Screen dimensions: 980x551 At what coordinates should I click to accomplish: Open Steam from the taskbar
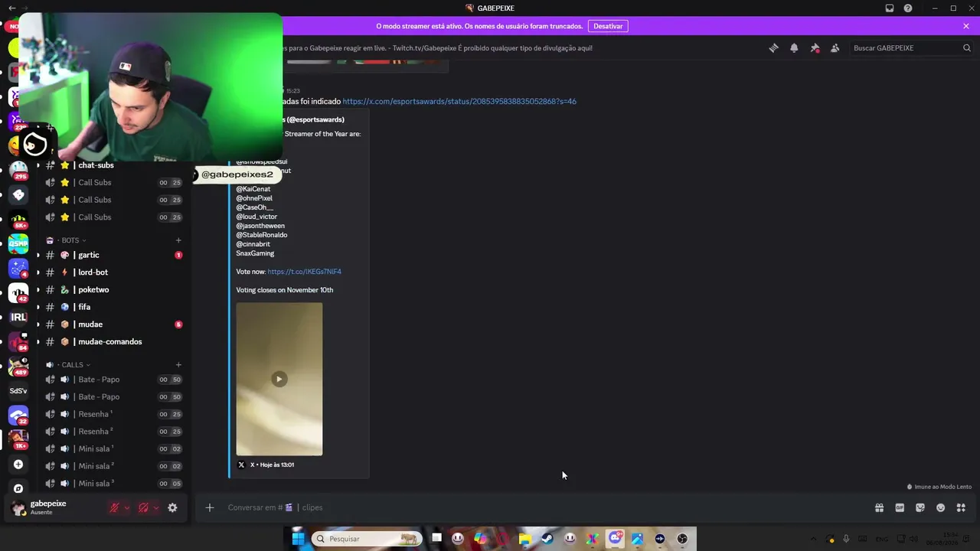547,539
